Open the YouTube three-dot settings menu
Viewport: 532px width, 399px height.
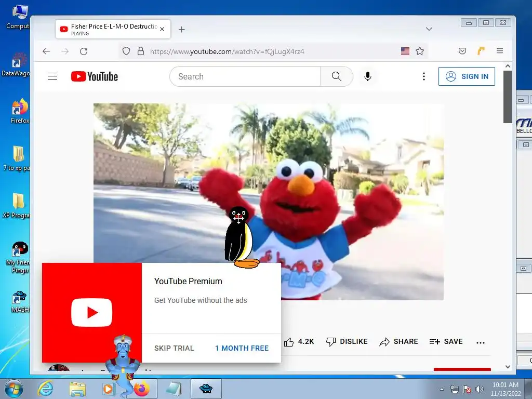pos(424,76)
